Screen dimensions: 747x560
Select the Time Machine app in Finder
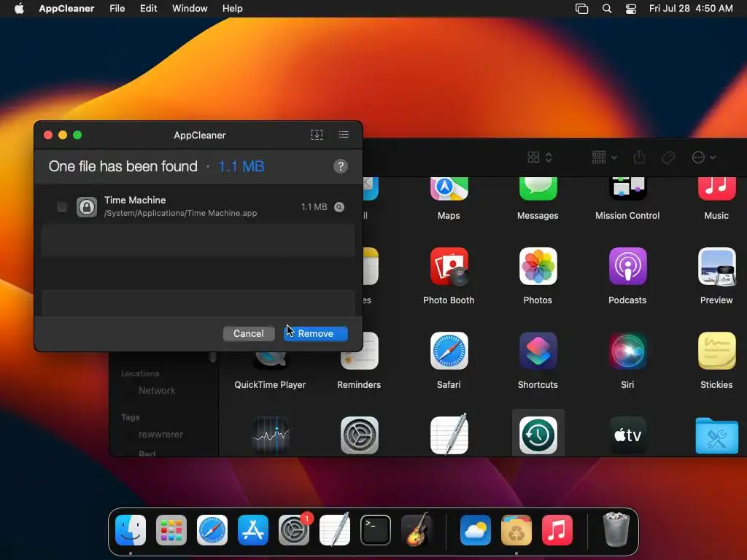538,435
